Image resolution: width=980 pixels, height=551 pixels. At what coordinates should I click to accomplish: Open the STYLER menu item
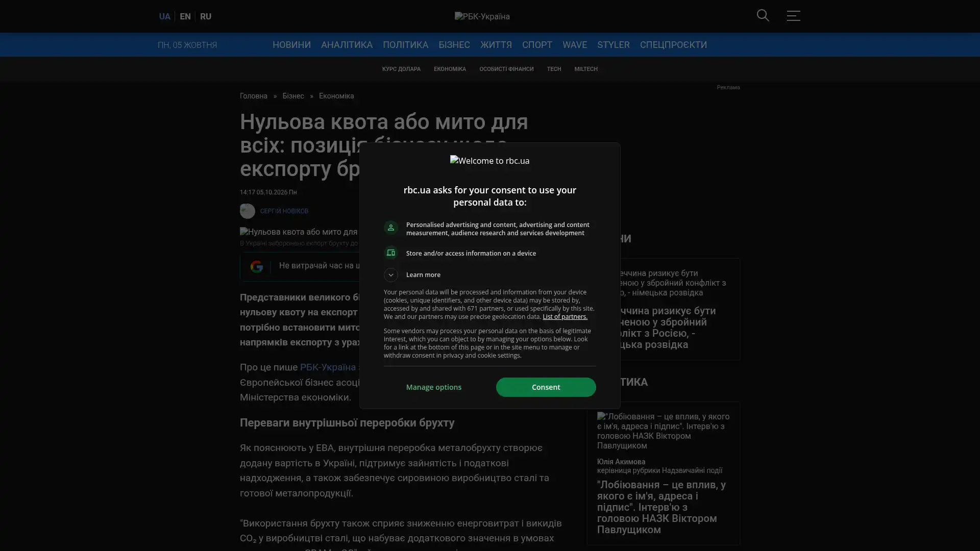[613, 45]
